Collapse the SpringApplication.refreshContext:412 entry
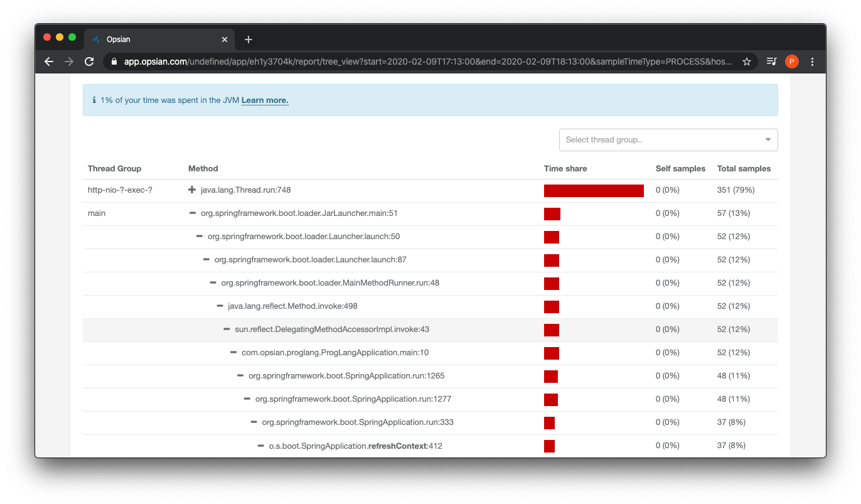This screenshot has width=861, height=504. [x=260, y=446]
